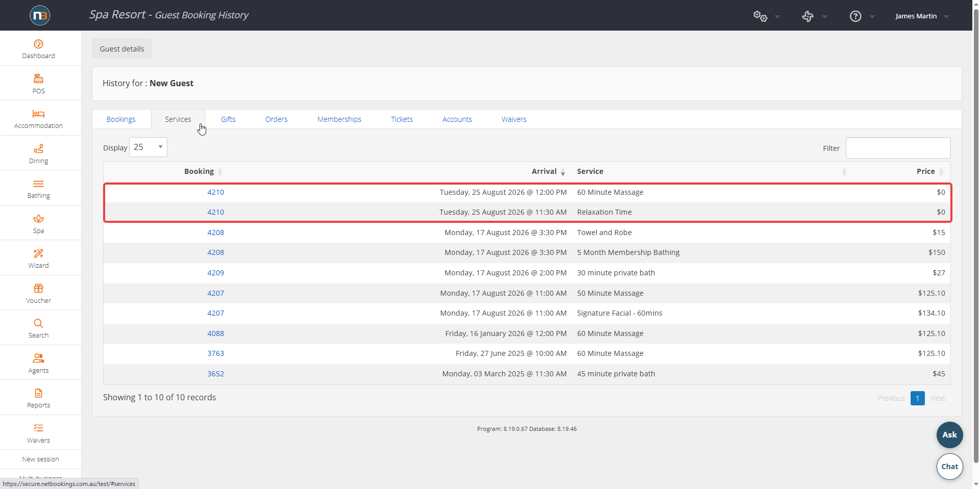Open booking 4208 for Towel and Robe
Viewport: 980px width, 489px height.
pos(215,233)
